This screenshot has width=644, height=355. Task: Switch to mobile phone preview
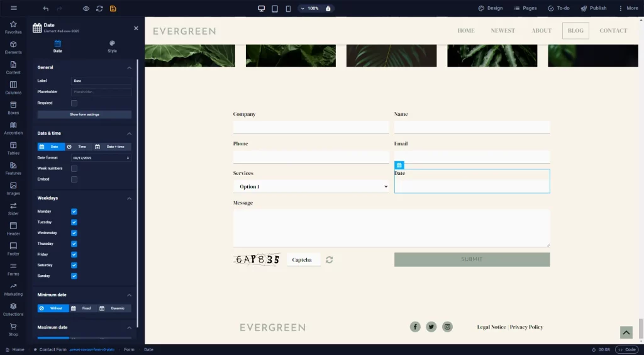coord(288,8)
